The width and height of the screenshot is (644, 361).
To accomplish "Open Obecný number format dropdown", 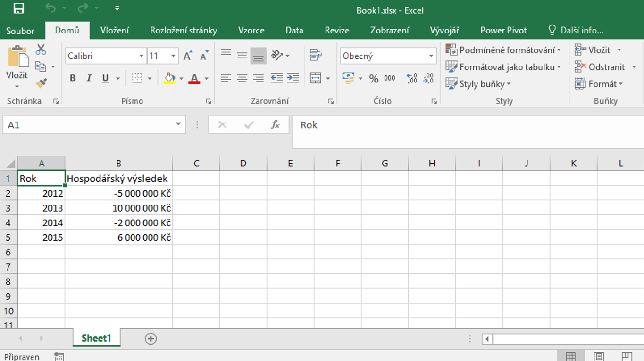I will pyautogui.click(x=431, y=56).
